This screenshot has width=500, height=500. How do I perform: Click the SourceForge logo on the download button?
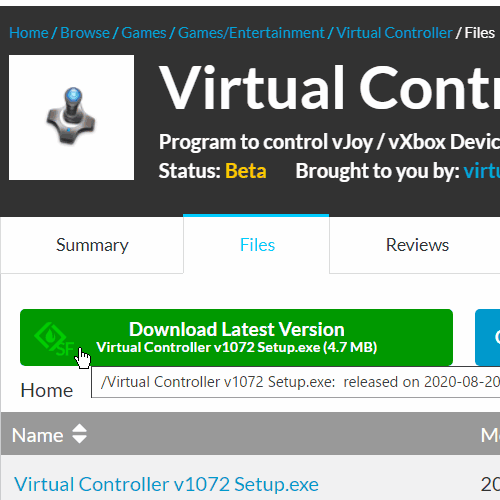(54, 339)
